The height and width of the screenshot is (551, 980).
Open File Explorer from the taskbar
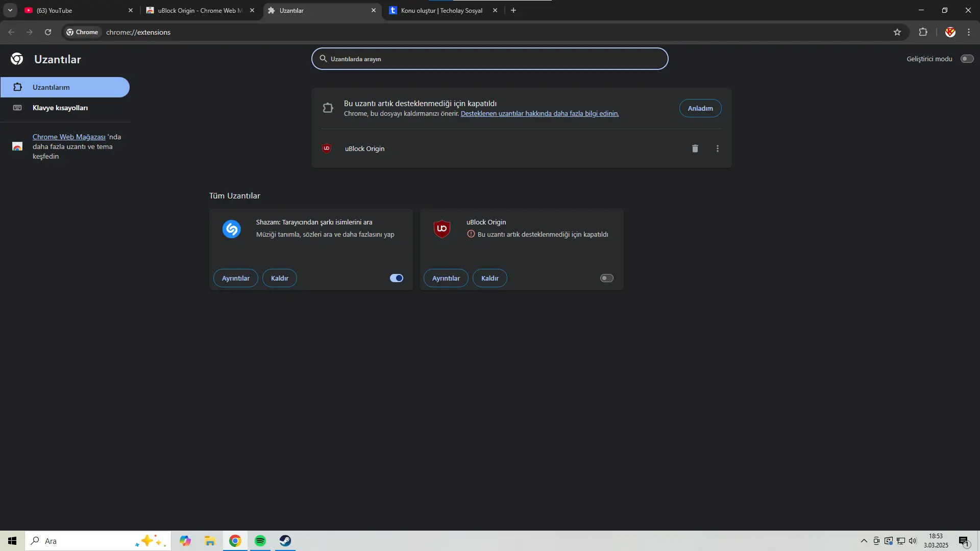coord(210,541)
